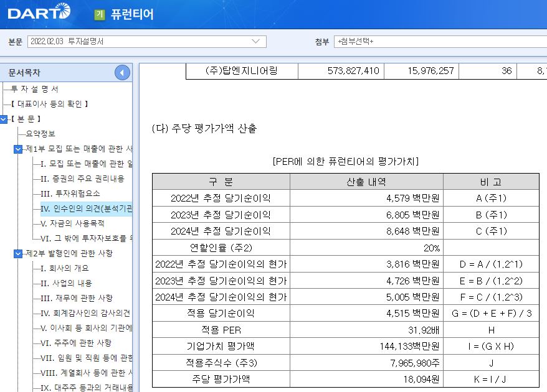This screenshot has width=547, height=392.
Task: Click 적용 PER row label
Action: click(x=221, y=330)
